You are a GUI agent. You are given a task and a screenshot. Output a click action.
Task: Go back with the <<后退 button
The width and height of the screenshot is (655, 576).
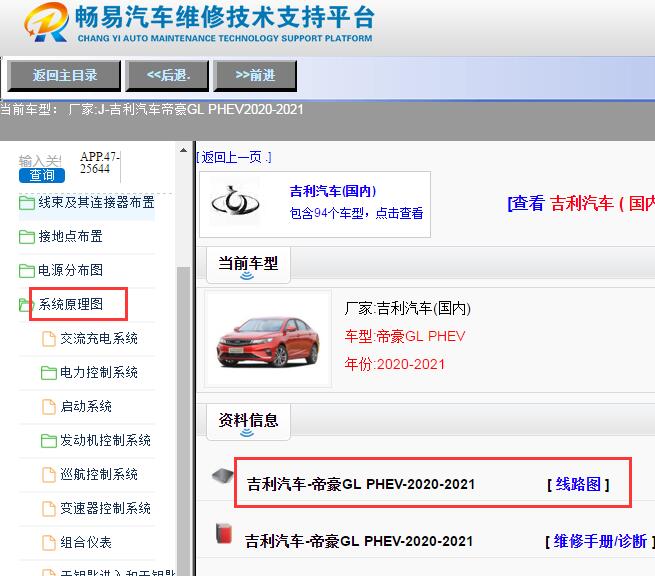[x=167, y=76]
